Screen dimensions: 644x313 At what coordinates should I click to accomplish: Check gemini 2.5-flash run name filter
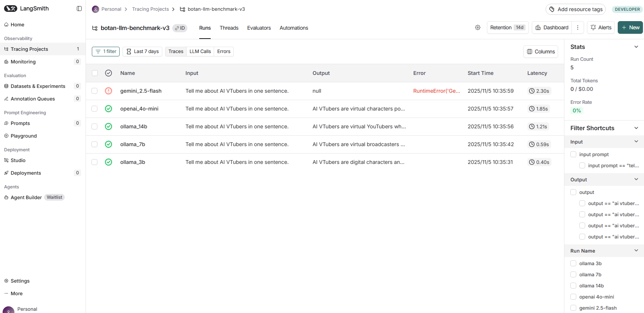573,308
